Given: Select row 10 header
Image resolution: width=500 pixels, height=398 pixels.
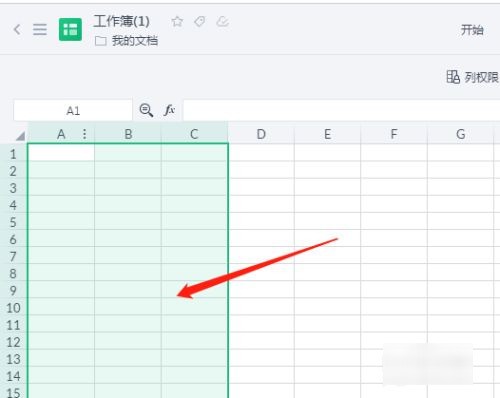Looking at the screenshot, I should pos(13,308).
